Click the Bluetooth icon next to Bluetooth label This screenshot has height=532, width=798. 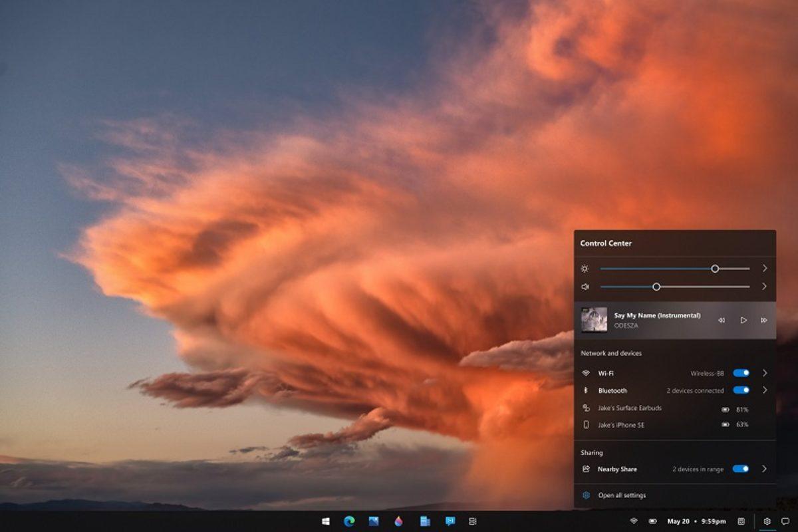click(586, 390)
